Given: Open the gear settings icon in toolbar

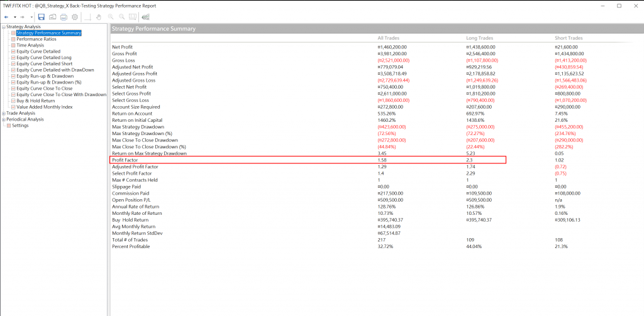Looking at the screenshot, I should [x=75, y=16].
